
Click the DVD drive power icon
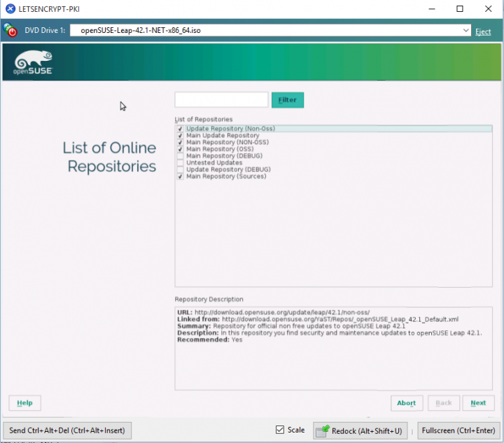click(x=10, y=31)
